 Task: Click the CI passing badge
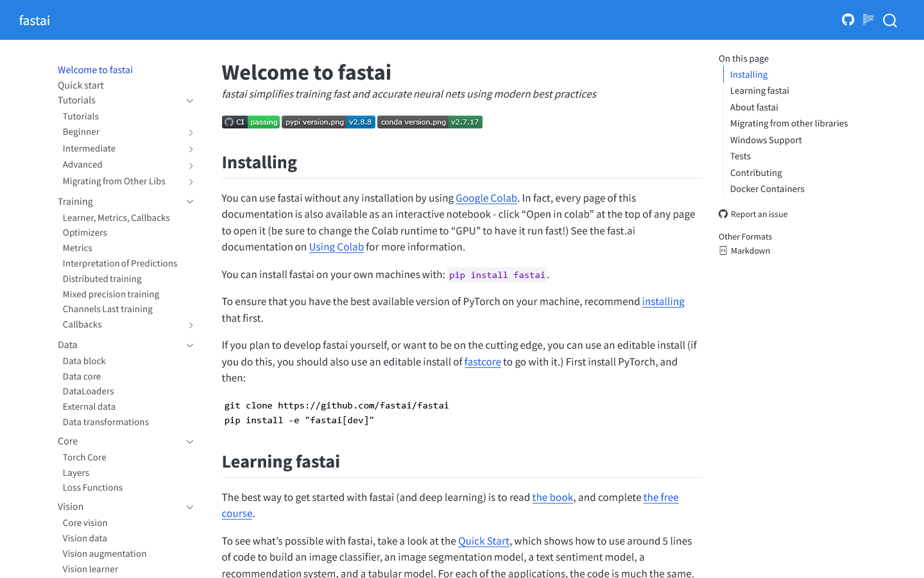pyautogui.click(x=251, y=122)
